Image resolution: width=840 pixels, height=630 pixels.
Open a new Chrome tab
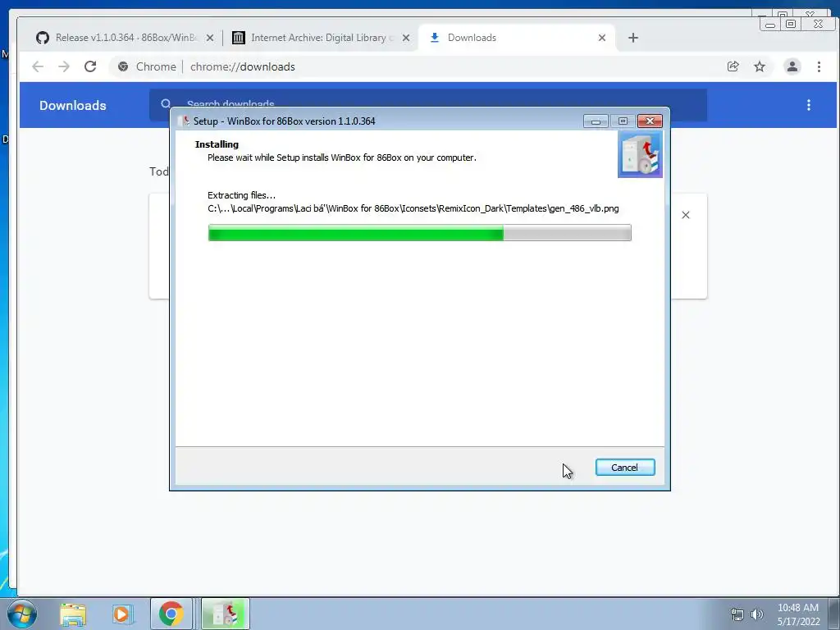pos(633,38)
